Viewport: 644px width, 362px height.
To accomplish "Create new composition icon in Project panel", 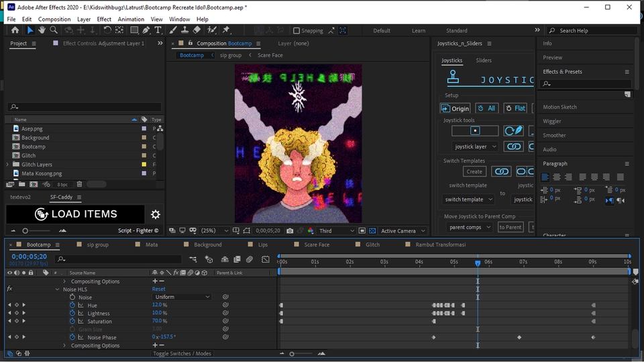I will click(x=34, y=184).
